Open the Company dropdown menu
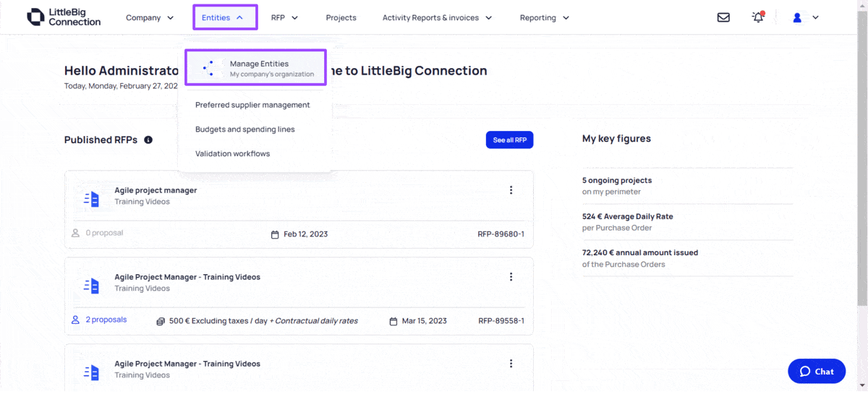 [x=150, y=17]
